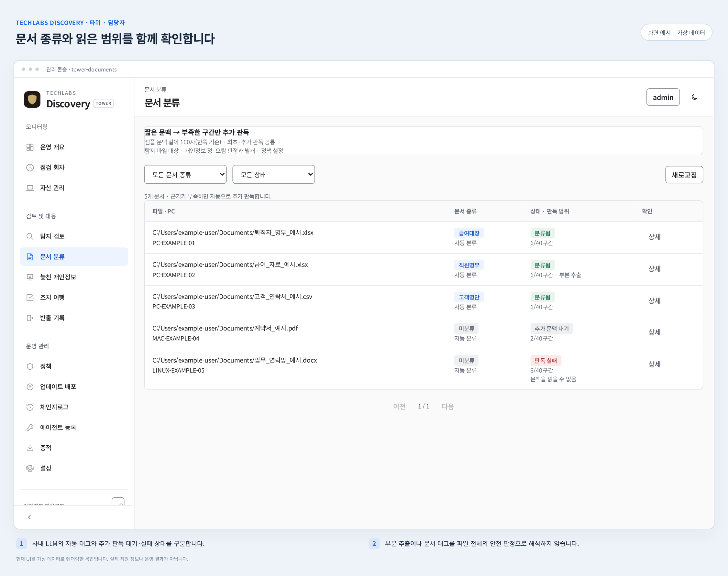Click the 자산 관리 laptop icon
728x576 pixels.
[x=30, y=188]
